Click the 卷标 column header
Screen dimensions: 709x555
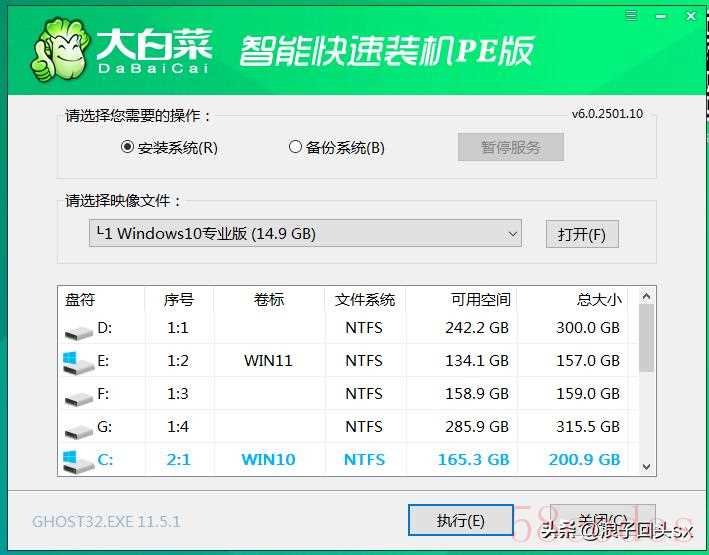pyautogui.click(x=269, y=300)
